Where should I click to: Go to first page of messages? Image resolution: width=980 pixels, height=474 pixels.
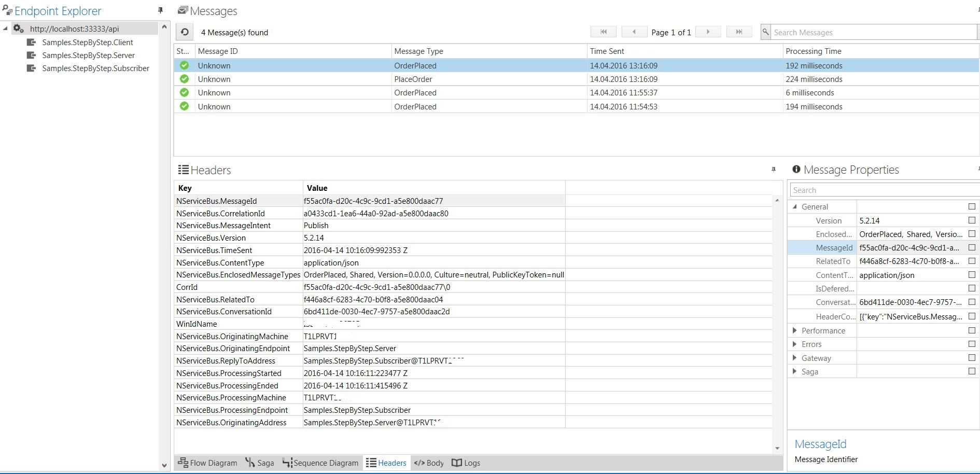[x=604, y=32]
